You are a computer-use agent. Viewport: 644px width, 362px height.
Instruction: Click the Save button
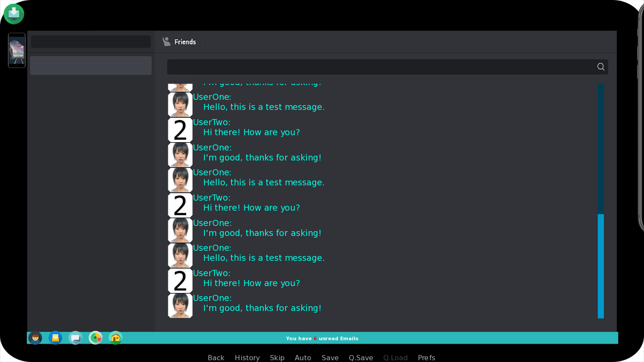330,358
